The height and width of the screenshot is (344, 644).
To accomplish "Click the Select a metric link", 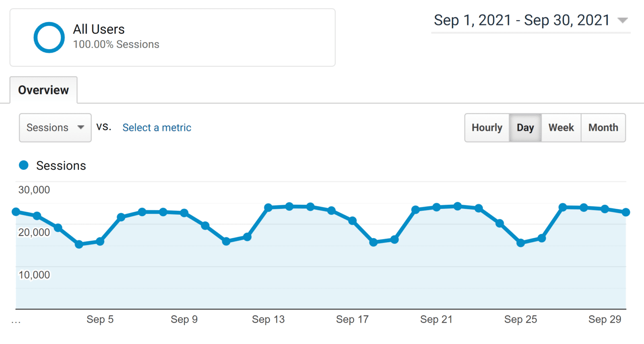I will coord(157,128).
